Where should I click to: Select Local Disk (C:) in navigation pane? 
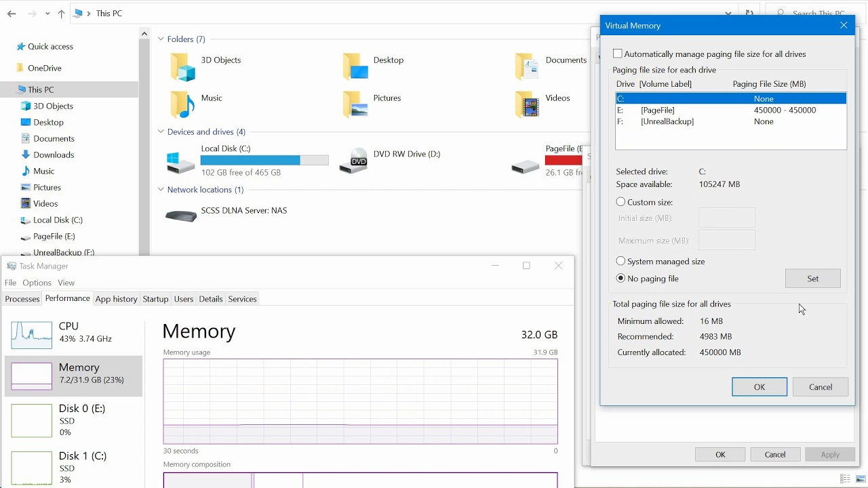[x=52, y=220]
